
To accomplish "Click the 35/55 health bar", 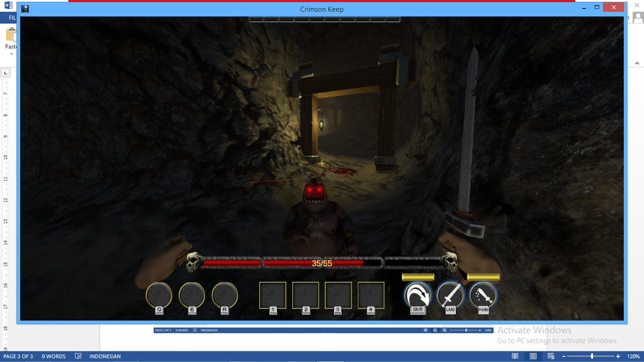I will (322, 263).
